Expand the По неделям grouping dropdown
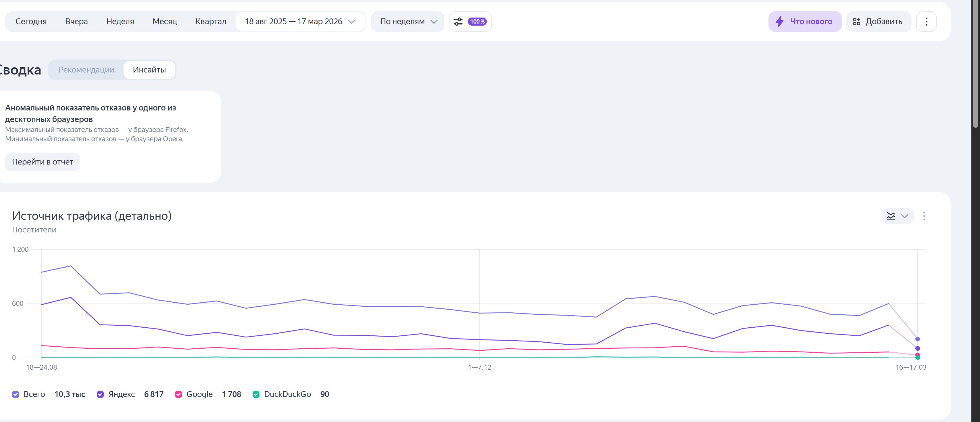The image size is (980, 422). pos(408,22)
